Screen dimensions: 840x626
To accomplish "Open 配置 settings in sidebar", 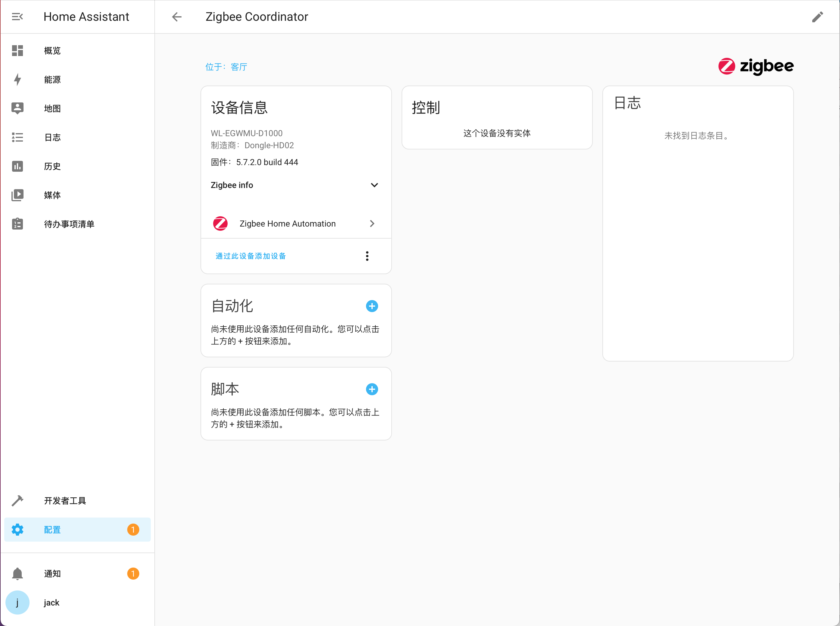I will pyautogui.click(x=52, y=530).
